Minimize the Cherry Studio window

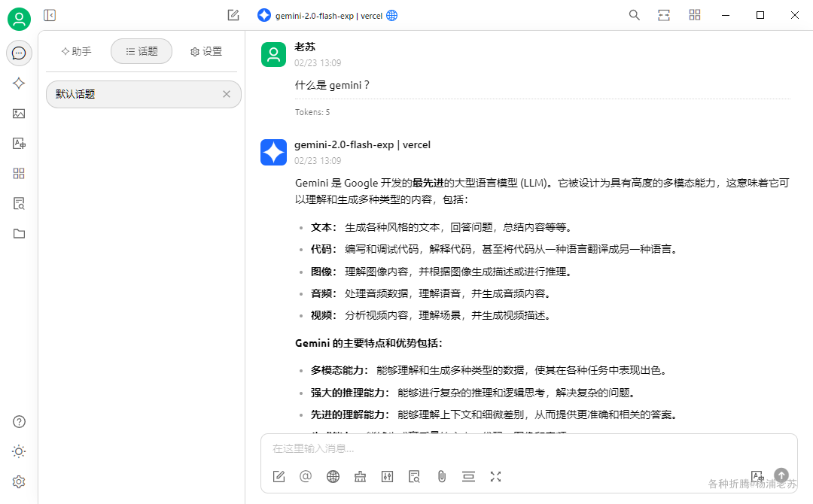726,15
